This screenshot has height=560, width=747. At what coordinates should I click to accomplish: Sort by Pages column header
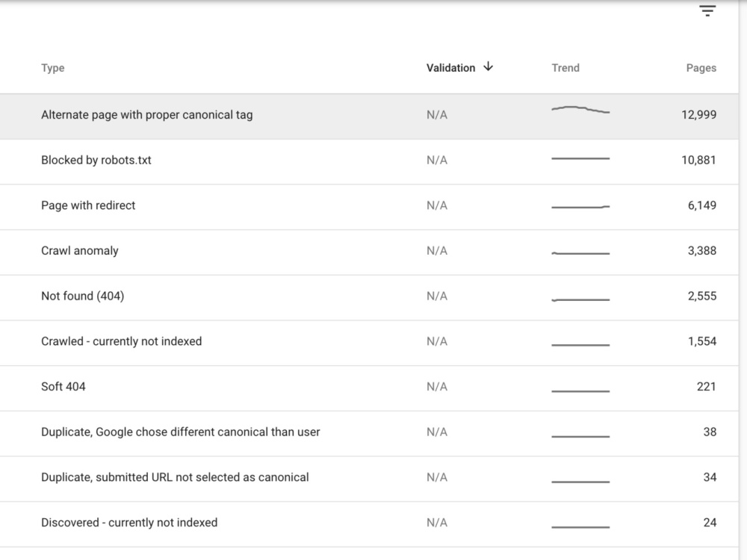[x=701, y=68]
